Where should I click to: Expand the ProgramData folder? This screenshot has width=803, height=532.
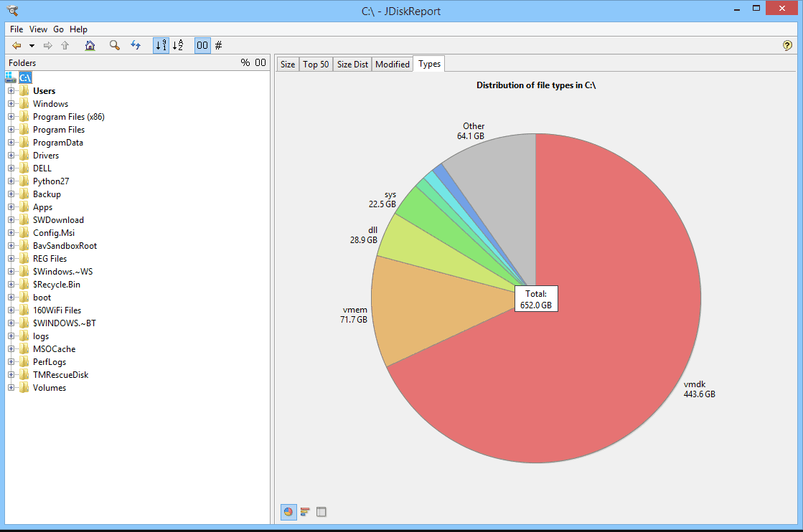11,142
